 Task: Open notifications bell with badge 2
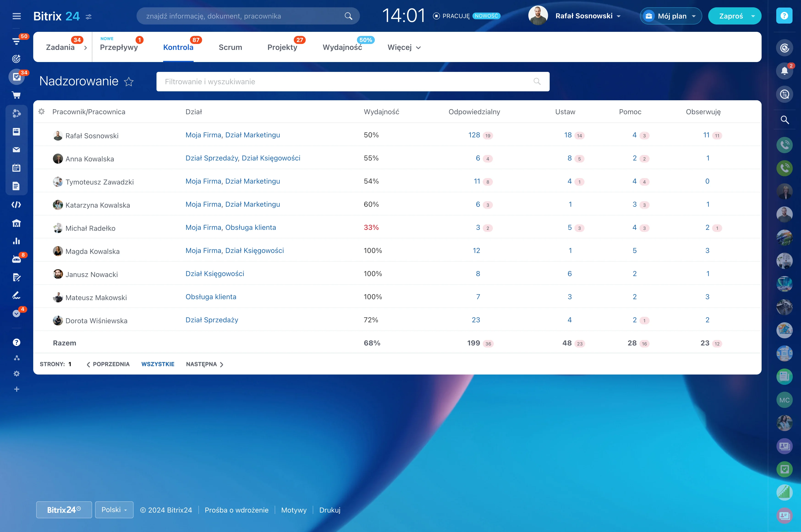point(785,71)
